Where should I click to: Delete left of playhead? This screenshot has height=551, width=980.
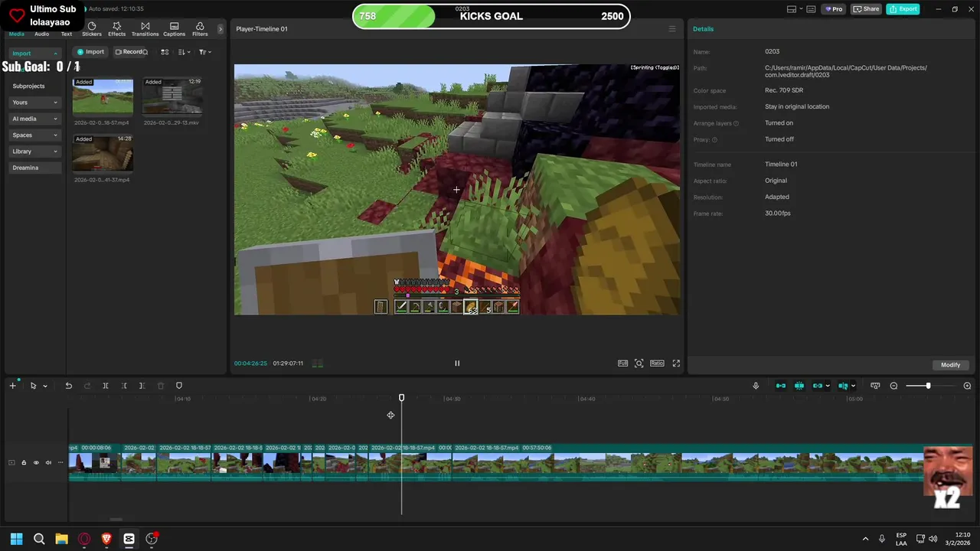(x=124, y=386)
